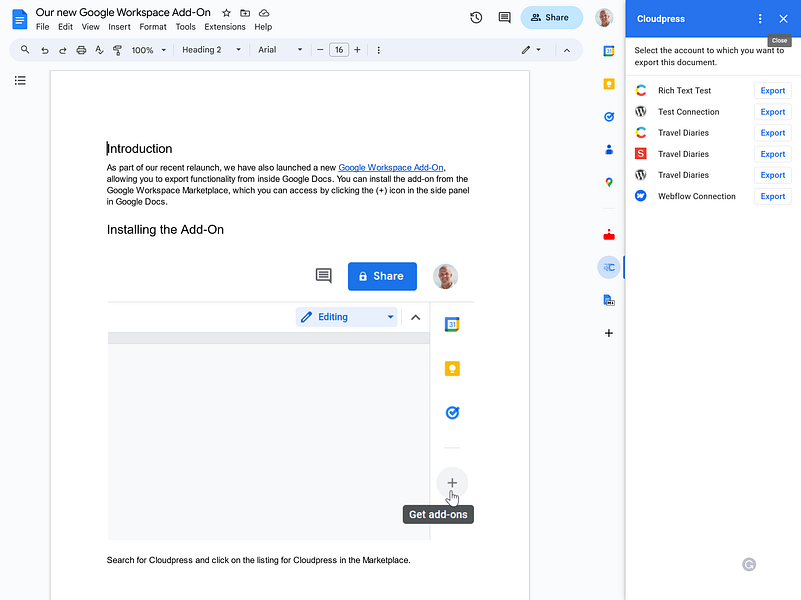Open version history clock icon

point(476,18)
